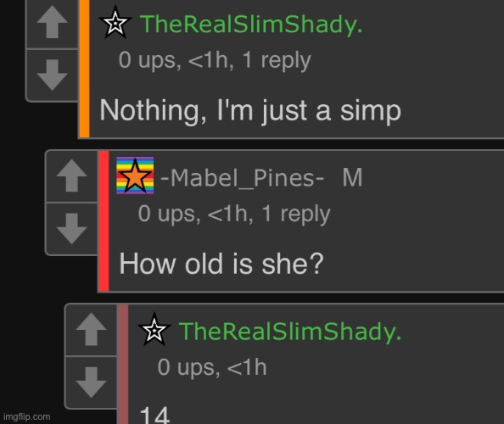This screenshot has height=424, width=504.
Task: Click the "Nothing, I'm just a simp" comment text
Action: click(250, 110)
